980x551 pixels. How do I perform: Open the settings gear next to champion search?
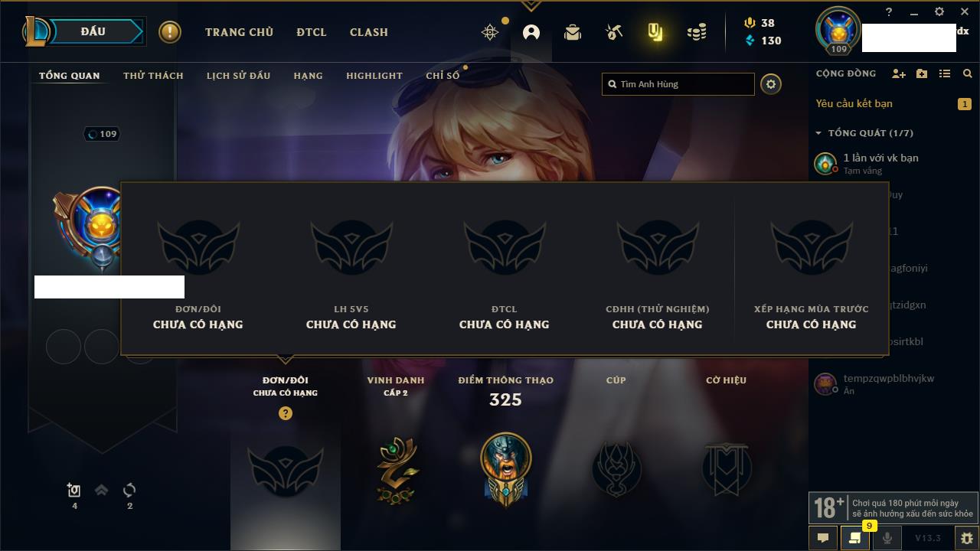point(771,84)
